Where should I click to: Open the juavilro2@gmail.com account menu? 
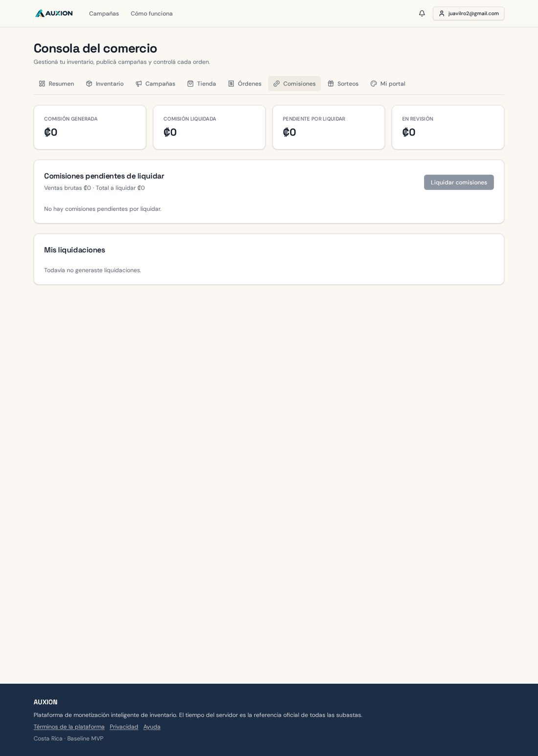pos(469,14)
